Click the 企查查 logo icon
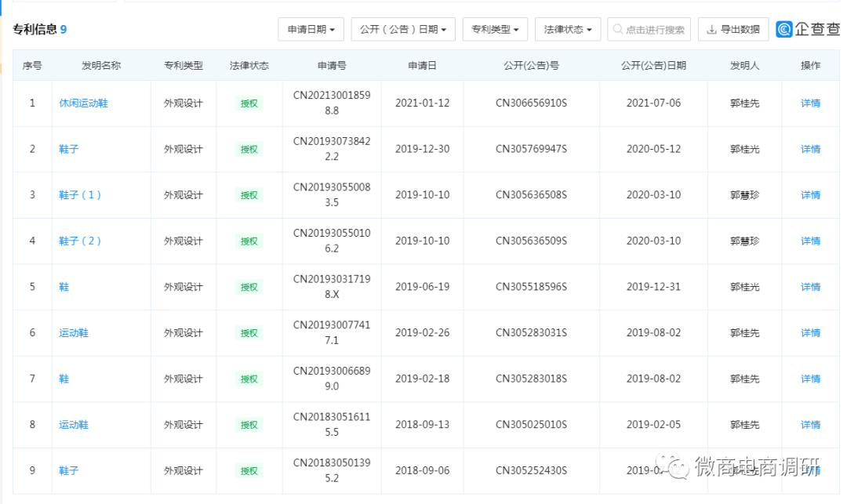Image resolution: width=847 pixels, height=504 pixels. click(784, 29)
